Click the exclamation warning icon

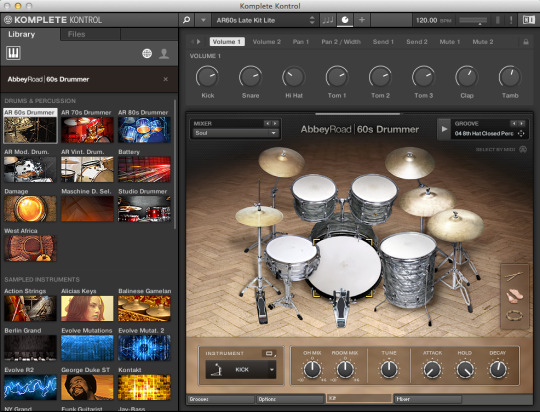511,20
